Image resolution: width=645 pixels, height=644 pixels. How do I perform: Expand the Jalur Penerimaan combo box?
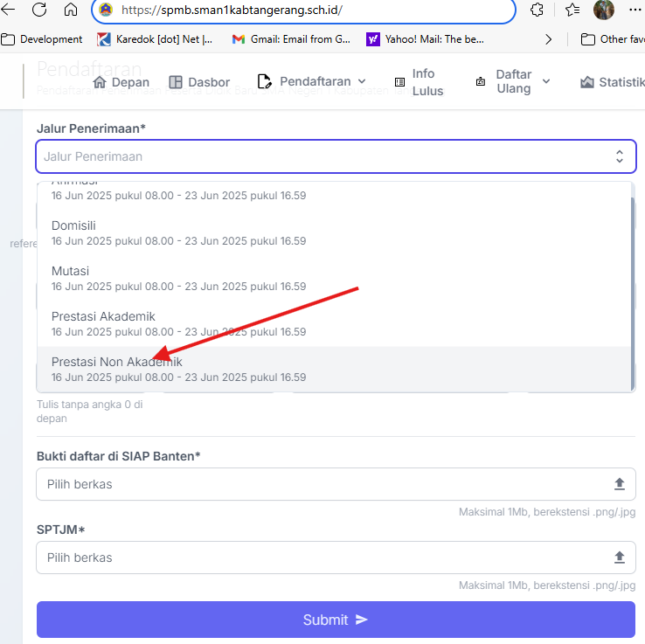[x=336, y=156]
